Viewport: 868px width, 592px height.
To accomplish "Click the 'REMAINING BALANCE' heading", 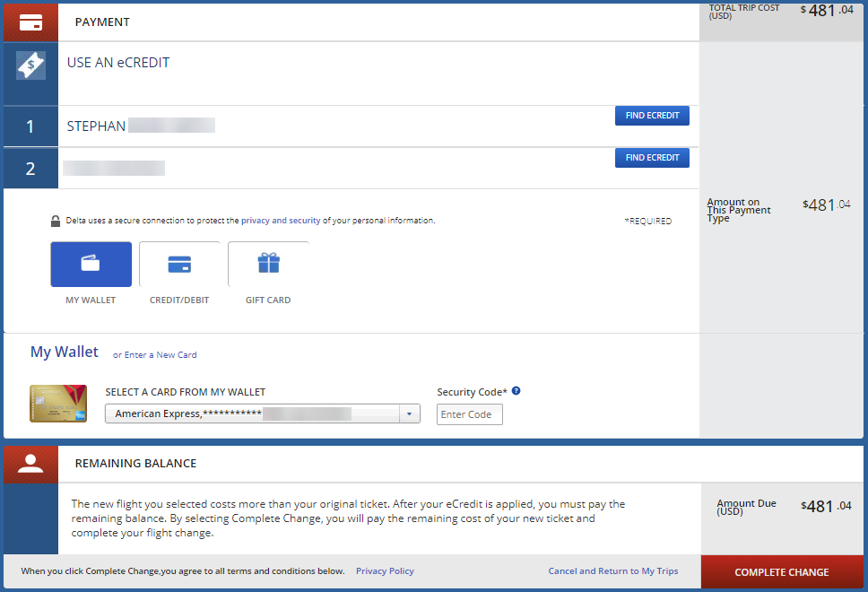I will pos(135,464).
